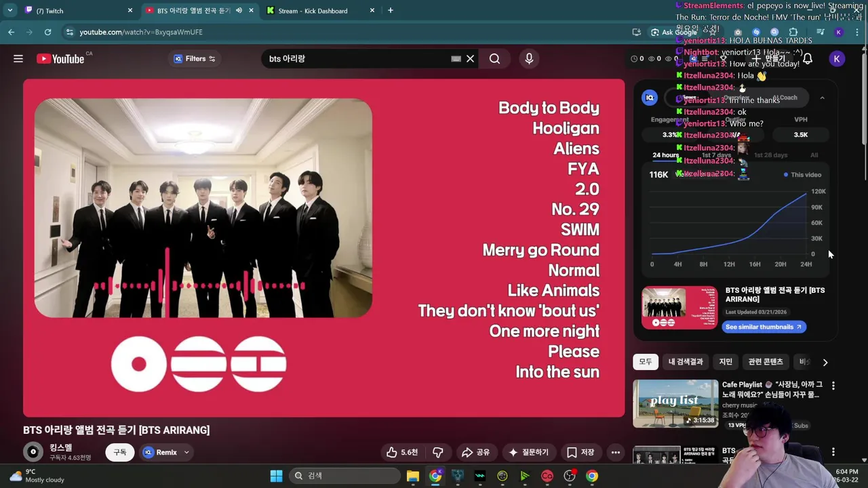Click the video title BTS 아리랑 앨범 전곡 듣기

(116, 430)
